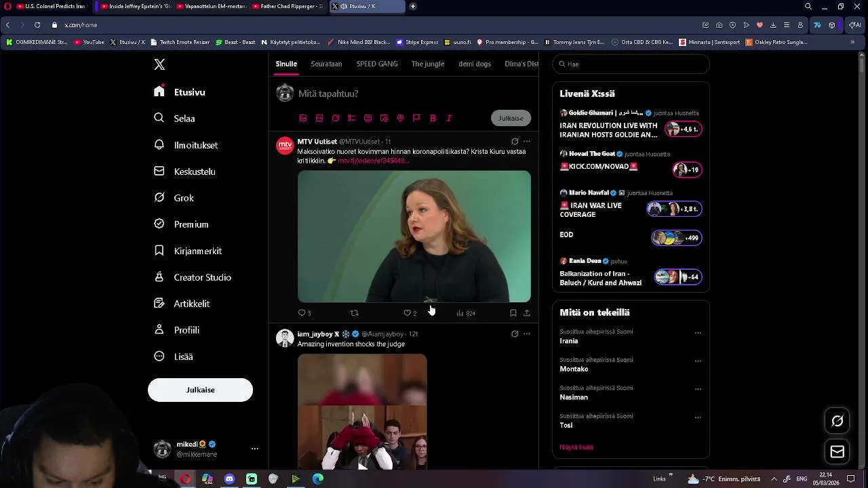View MTV Uutiset post analytics 824
The width and height of the screenshot is (868, 488).
pyautogui.click(x=466, y=313)
